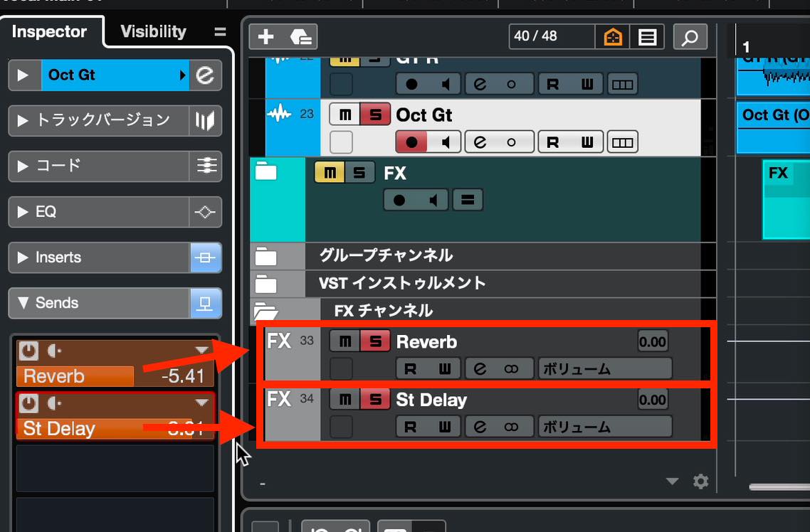Image resolution: width=810 pixels, height=532 pixels.
Task: Adjust the St Delay send level slider
Action: (115, 428)
